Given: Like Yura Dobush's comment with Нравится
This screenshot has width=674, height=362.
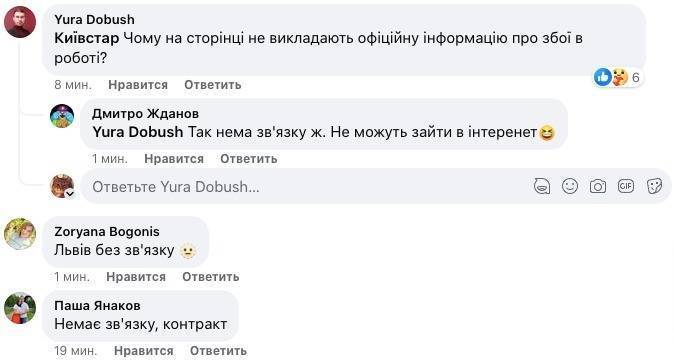Looking at the screenshot, I should click(138, 85).
